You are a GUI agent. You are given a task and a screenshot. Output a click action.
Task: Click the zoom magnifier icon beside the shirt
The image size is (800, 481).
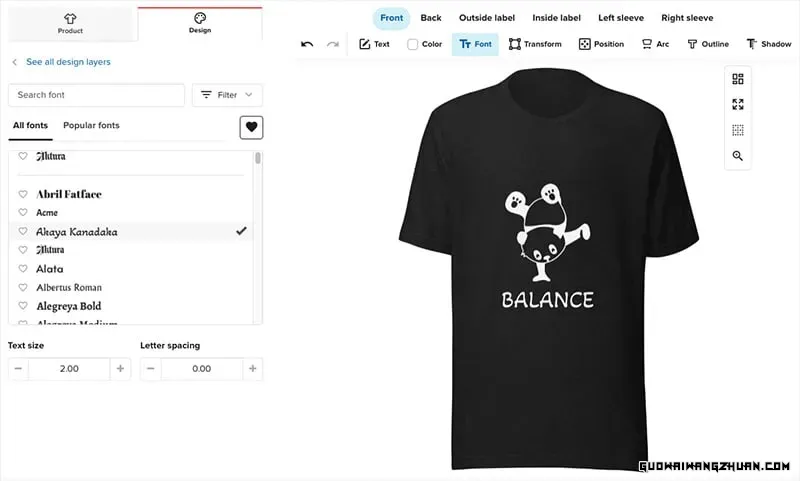(738, 156)
